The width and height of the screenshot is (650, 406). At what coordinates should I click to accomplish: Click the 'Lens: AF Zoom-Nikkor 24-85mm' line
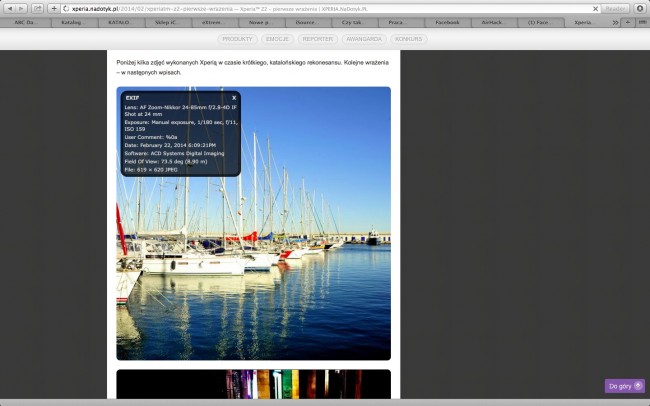[x=181, y=110]
